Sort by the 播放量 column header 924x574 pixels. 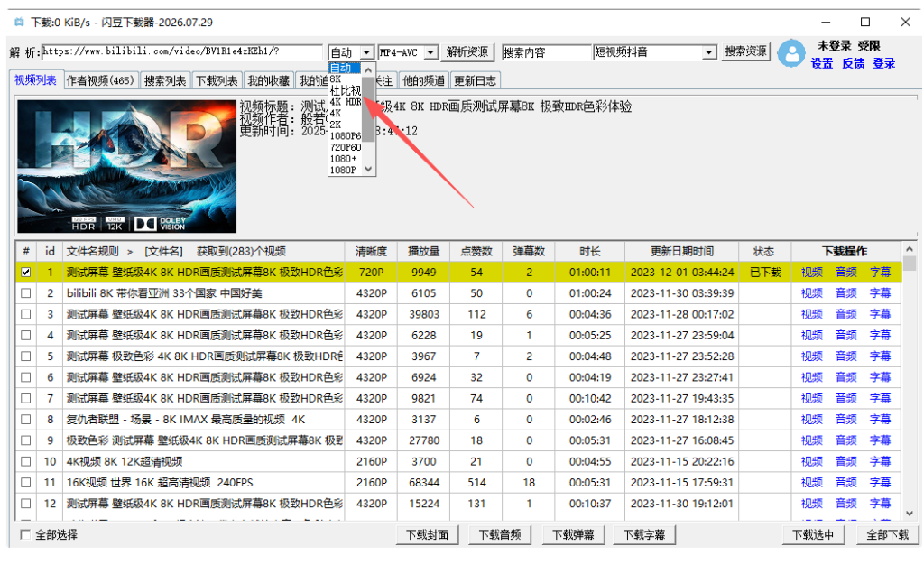[x=424, y=251]
